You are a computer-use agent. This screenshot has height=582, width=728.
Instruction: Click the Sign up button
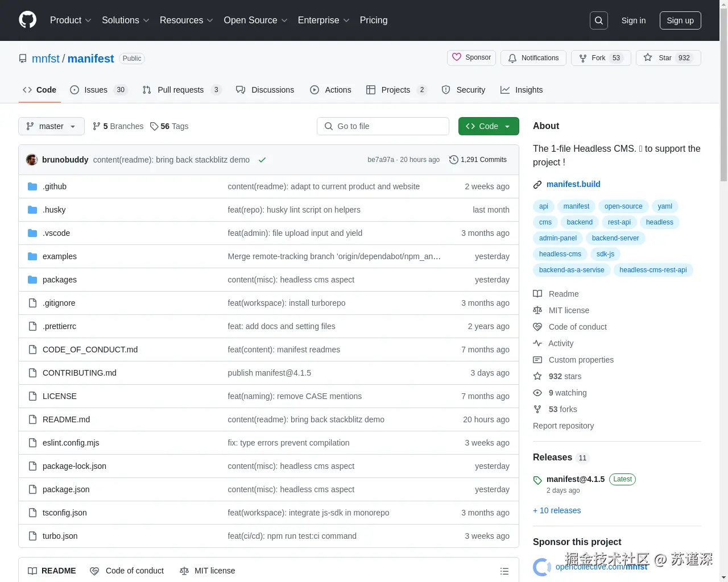[x=680, y=20]
